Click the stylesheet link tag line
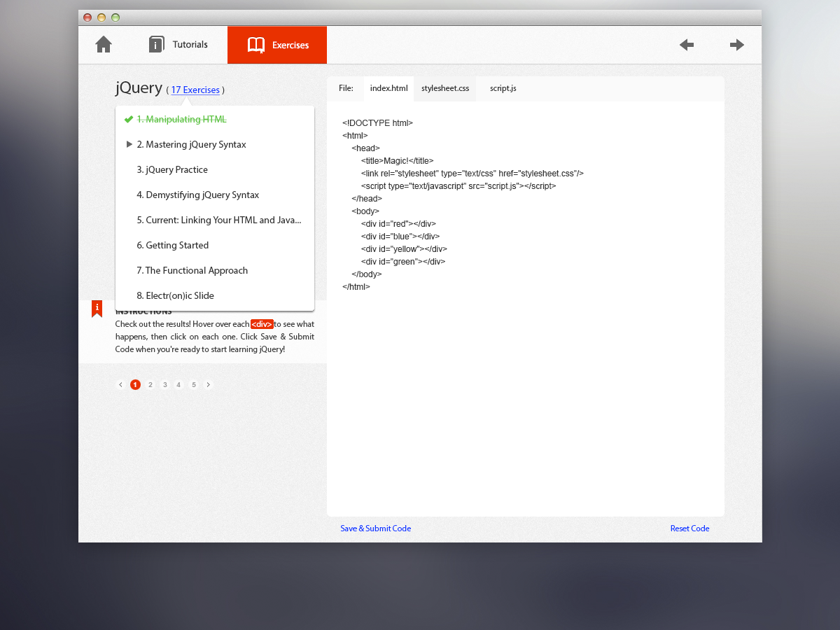This screenshot has width=840, height=630. tap(472, 174)
